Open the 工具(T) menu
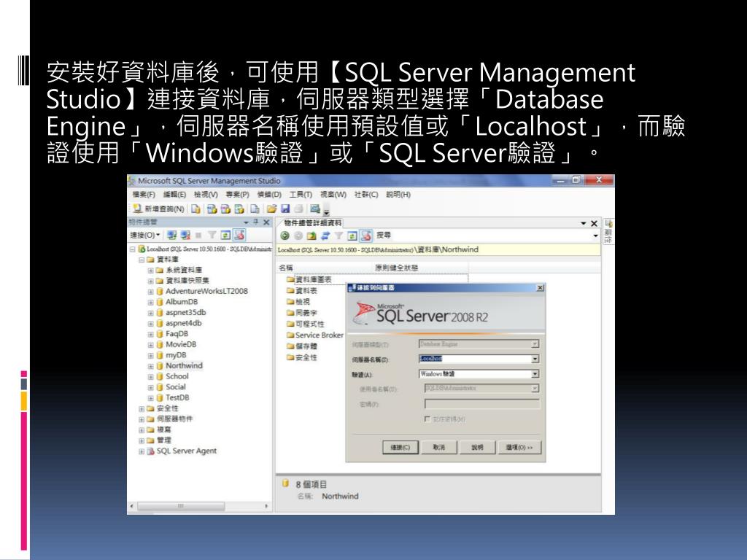747x560 pixels. tap(301, 194)
